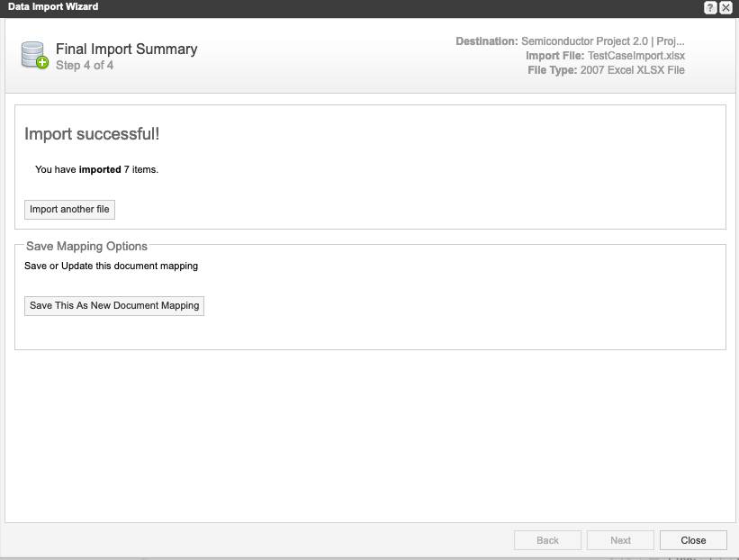Close the wizard using the X icon

(725, 7)
